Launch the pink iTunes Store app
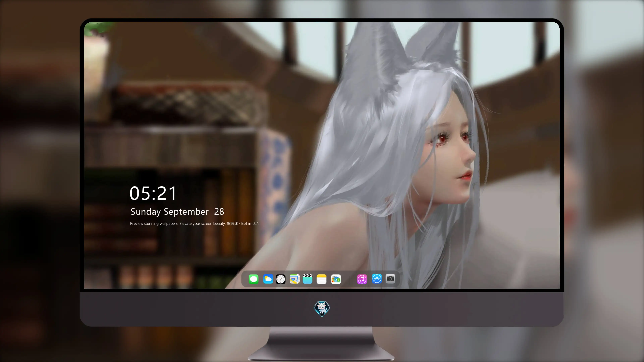 pyautogui.click(x=362, y=279)
